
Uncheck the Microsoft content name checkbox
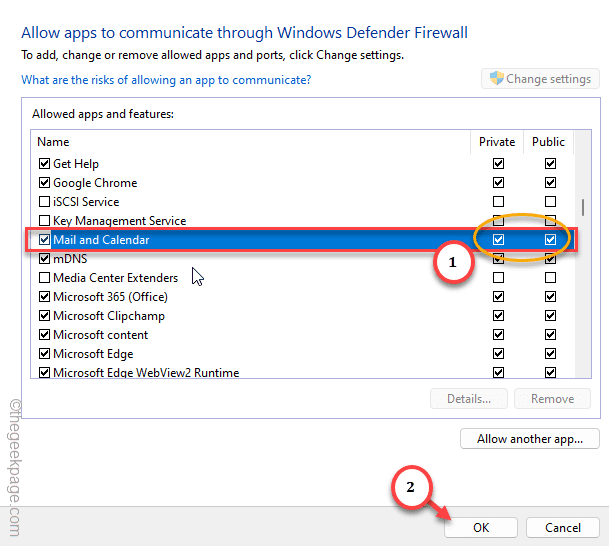click(x=44, y=335)
